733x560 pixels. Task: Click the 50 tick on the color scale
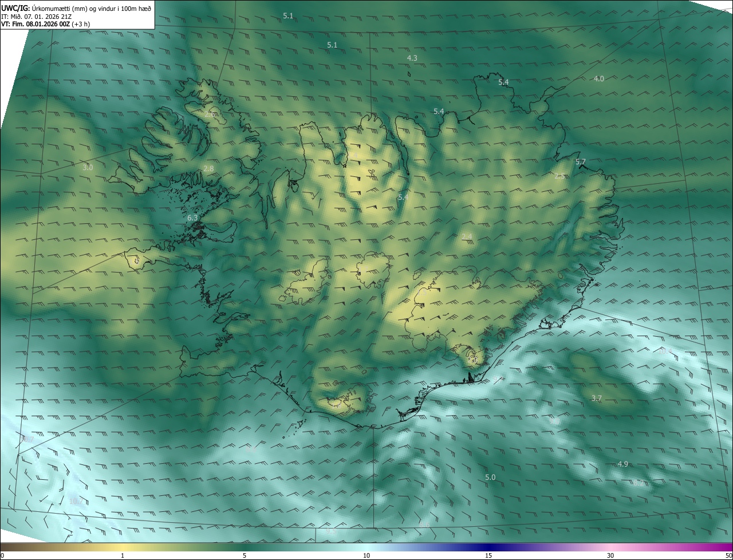point(728,555)
